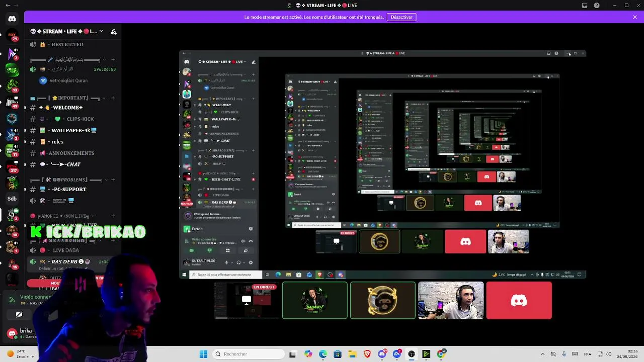
Task: Open the green-arrow app on the taskbar
Action: pyautogui.click(x=426, y=354)
